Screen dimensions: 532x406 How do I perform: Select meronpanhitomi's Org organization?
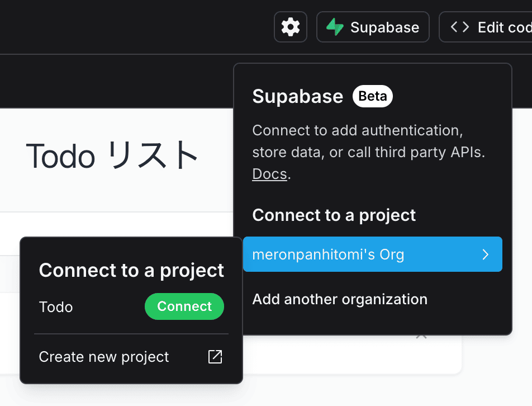(x=373, y=254)
